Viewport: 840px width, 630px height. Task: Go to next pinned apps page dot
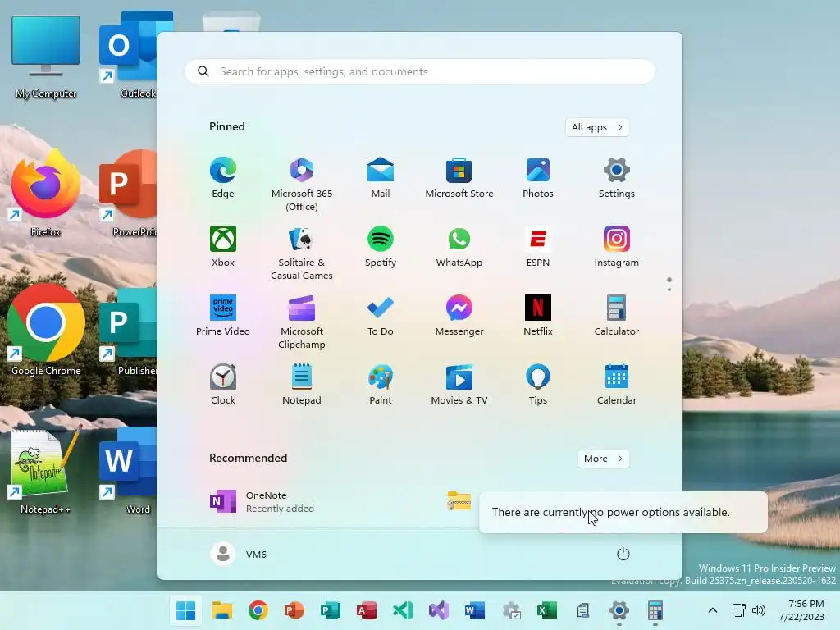[x=669, y=290]
